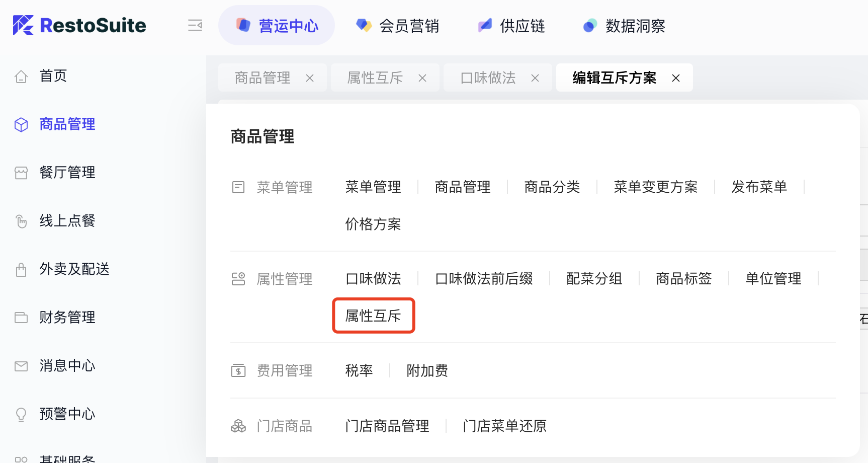Open 线上点餐 in the sidebar
The height and width of the screenshot is (463, 868).
67,221
